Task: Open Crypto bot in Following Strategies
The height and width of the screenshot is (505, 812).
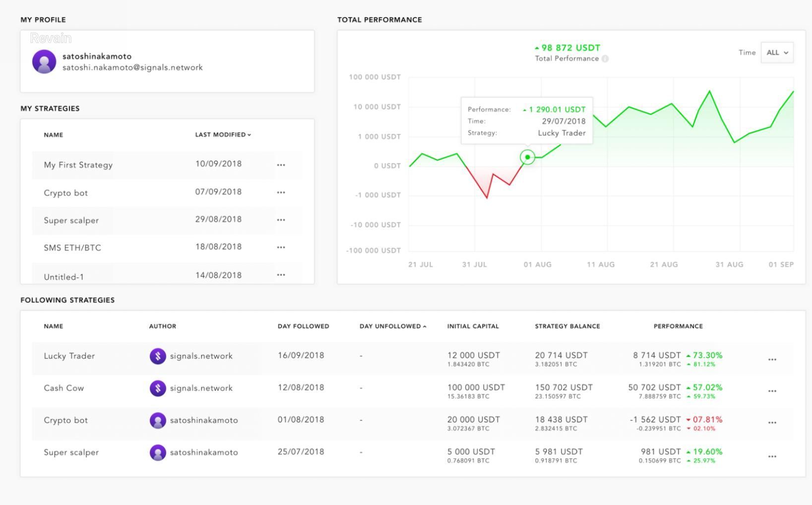Action: (x=65, y=420)
